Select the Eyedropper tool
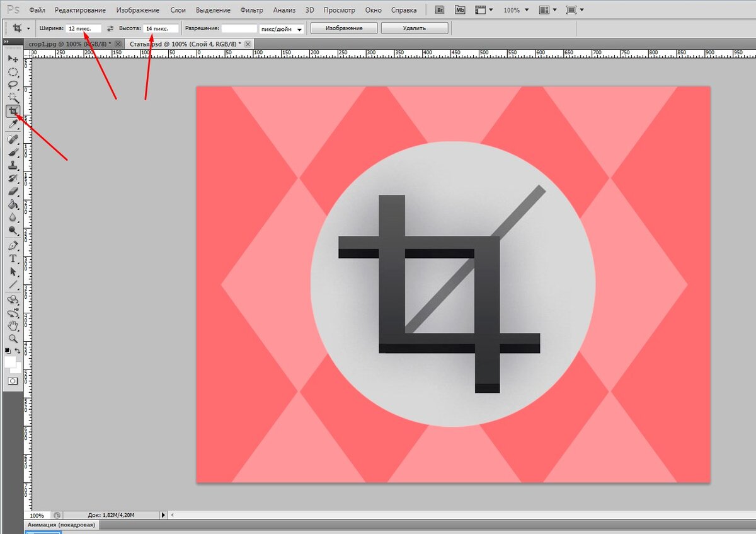 pyautogui.click(x=13, y=124)
